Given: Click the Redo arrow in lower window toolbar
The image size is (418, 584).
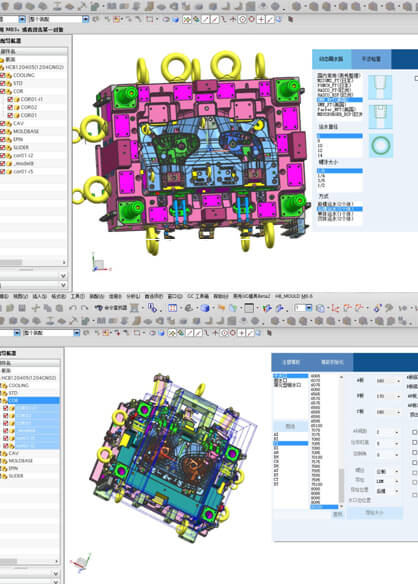Looking at the screenshot, I should [x=84, y=308].
